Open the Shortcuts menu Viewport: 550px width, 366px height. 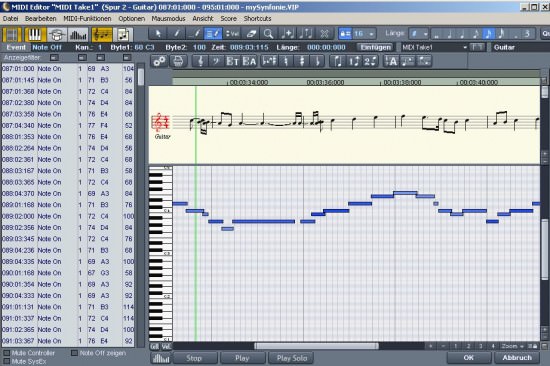257,19
